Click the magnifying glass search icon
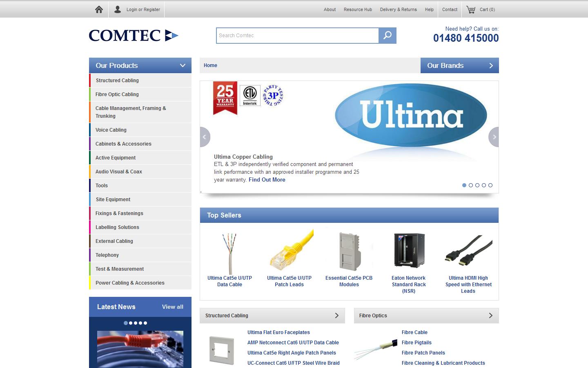This screenshot has height=368, width=588. point(387,36)
